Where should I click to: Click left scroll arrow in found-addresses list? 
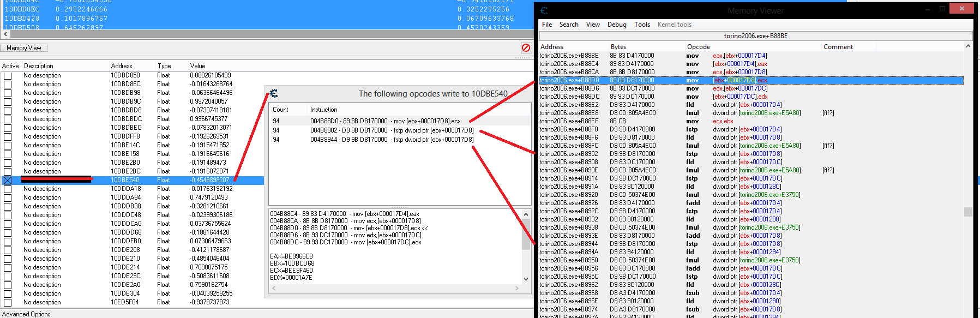[x=6, y=34]
